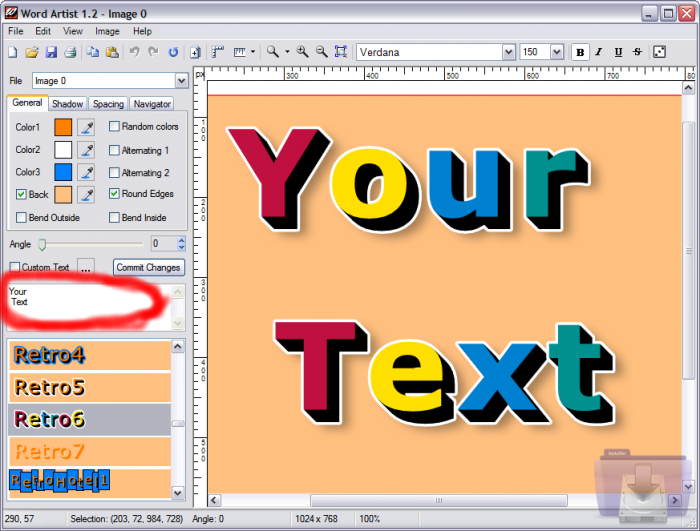Zoom out with the minus magnifier
Viewport: 700px width, 531px height.
click(321, 52)
